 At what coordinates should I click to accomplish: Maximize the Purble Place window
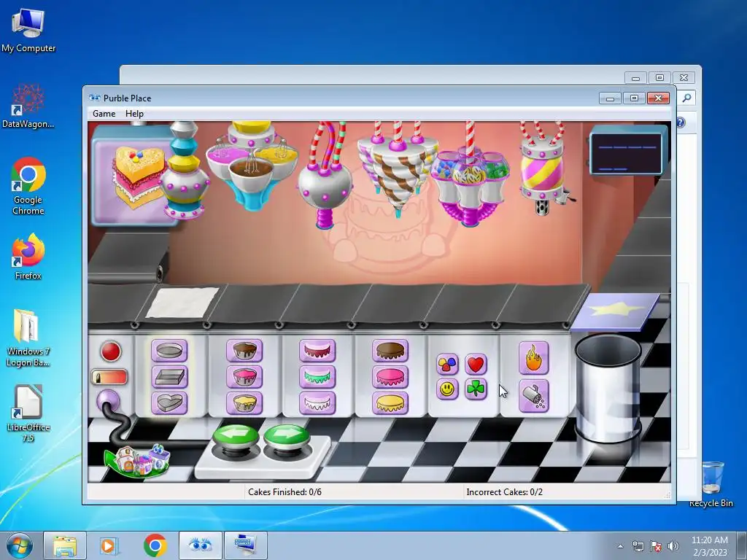(x=634, y=98)
